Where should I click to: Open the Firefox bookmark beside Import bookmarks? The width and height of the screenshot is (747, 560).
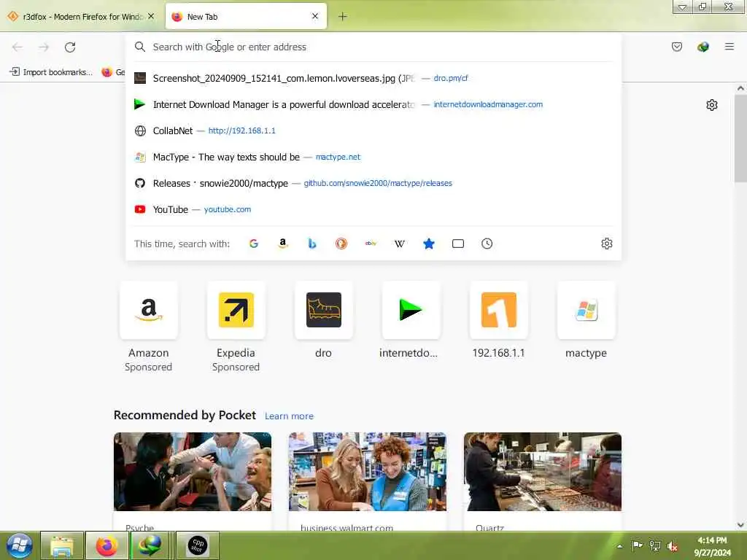click(113, 72)
